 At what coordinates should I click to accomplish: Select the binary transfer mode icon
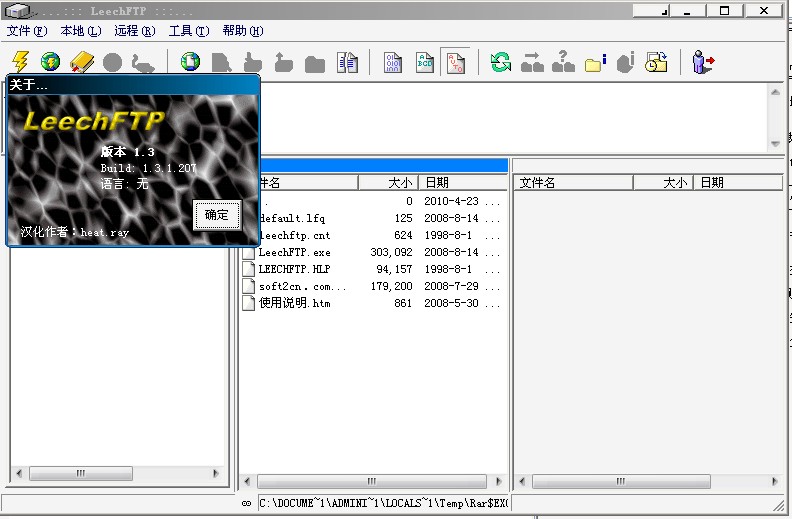[393, 62]
